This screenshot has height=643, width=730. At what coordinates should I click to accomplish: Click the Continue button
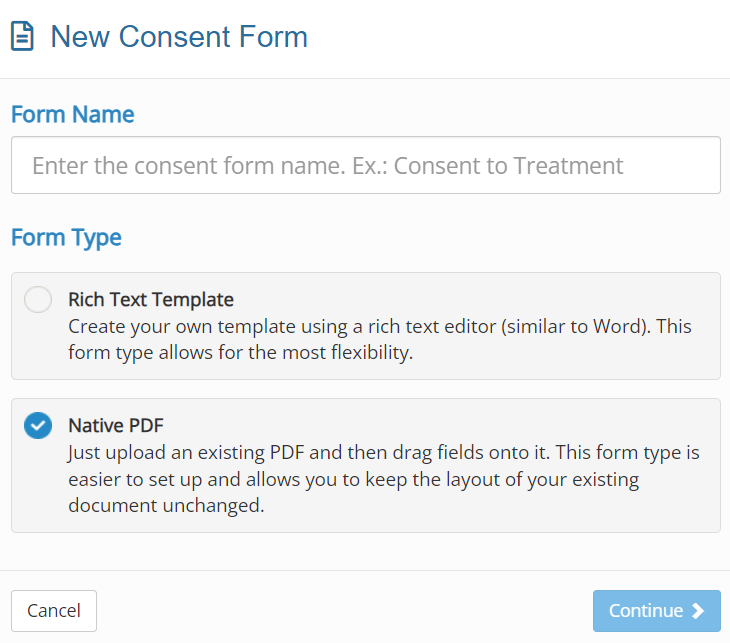(x=656, y=611)
